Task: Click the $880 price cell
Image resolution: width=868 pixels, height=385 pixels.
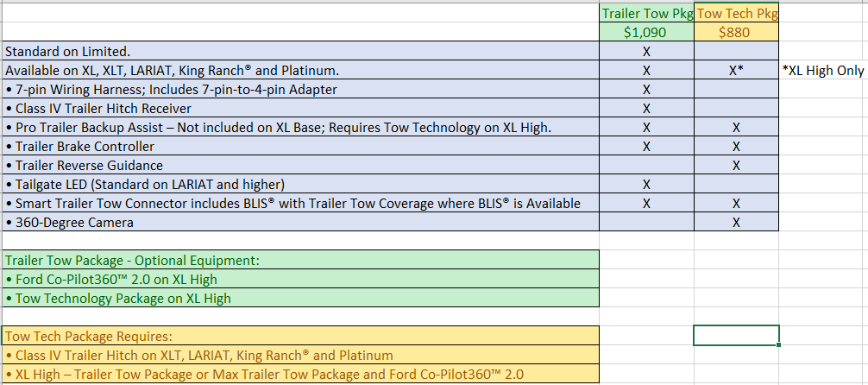Action: point(736,32)
